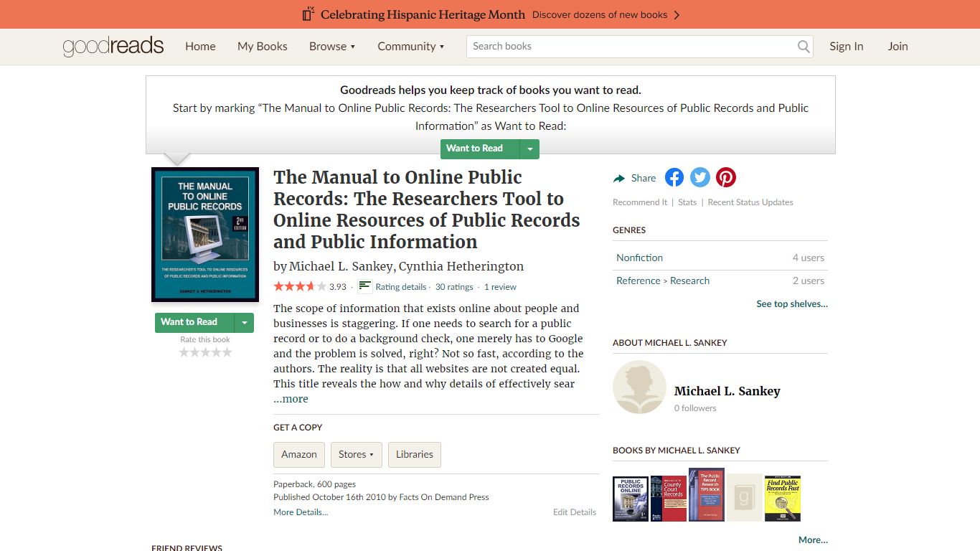Open the 1 review link
Screen dimensions: 980x551
click(500, 287)
